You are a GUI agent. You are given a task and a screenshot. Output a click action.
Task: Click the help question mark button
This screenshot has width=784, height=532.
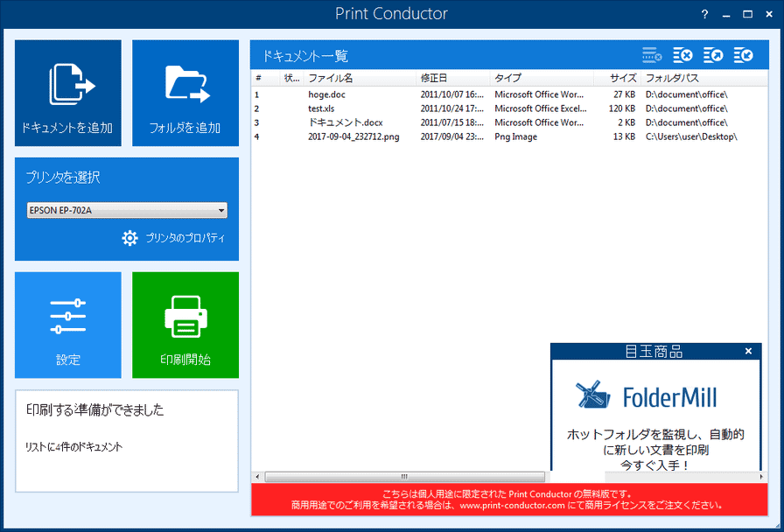[x=704, y=14]
